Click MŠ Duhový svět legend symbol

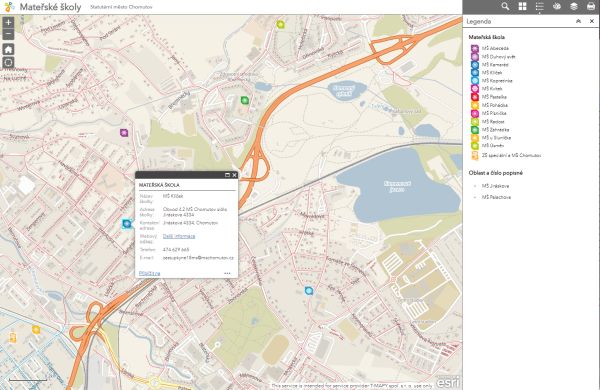click(475, 57)
